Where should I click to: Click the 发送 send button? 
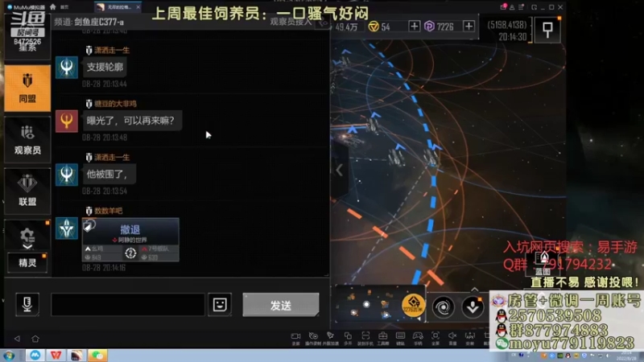(x=280, y=305)
